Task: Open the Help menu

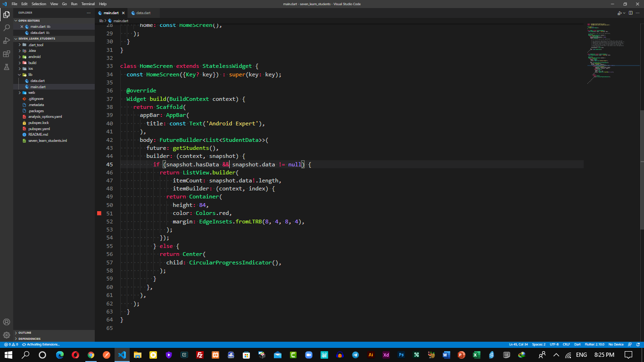Action: pyautogui.click(x=103, y=4)
